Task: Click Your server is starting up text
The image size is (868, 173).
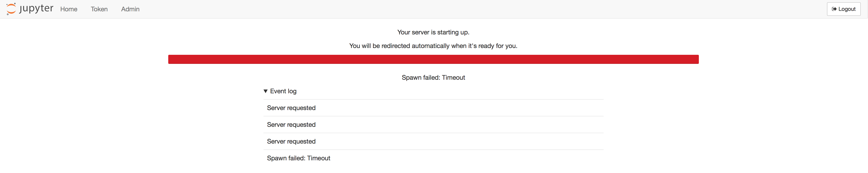Action: [433, 32]
